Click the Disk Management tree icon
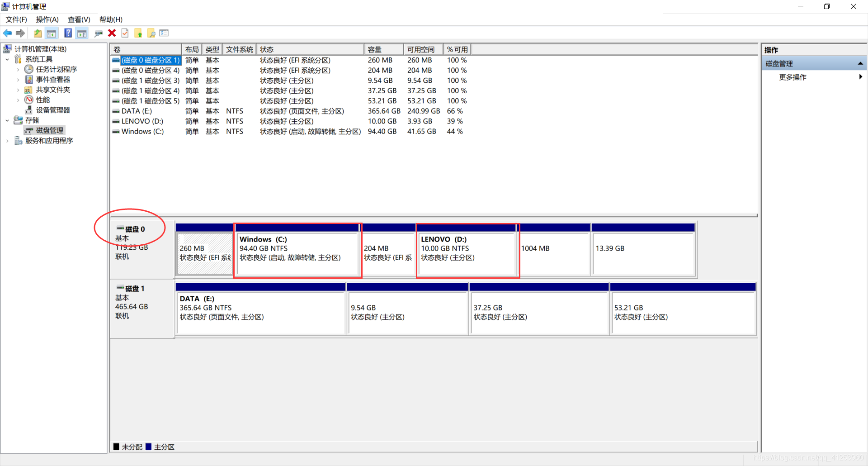 pos(29,130)
